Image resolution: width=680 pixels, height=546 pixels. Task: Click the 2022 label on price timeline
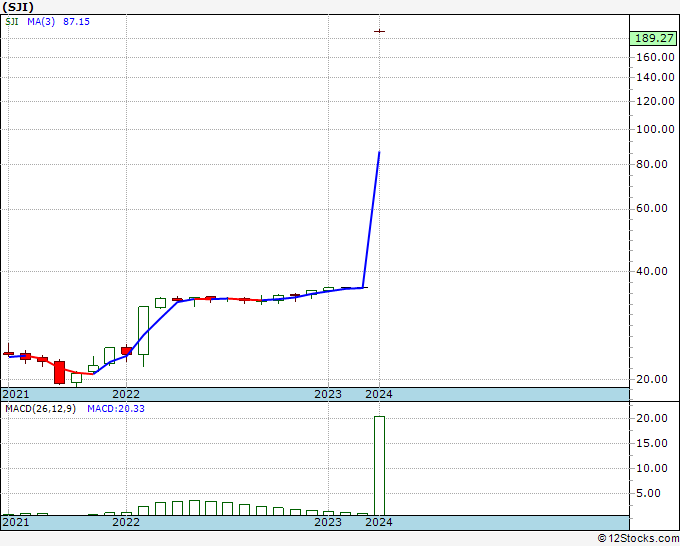[126, 394]
